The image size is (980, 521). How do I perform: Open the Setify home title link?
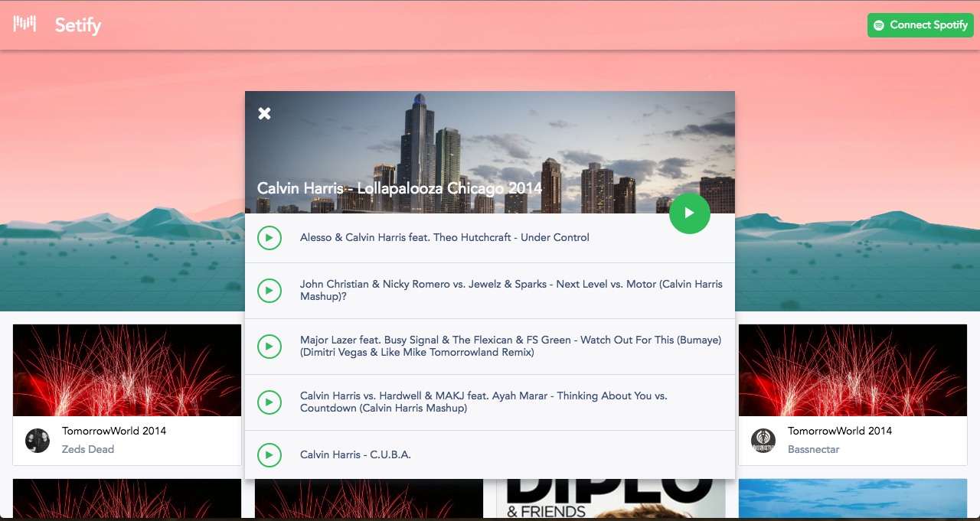78,25
